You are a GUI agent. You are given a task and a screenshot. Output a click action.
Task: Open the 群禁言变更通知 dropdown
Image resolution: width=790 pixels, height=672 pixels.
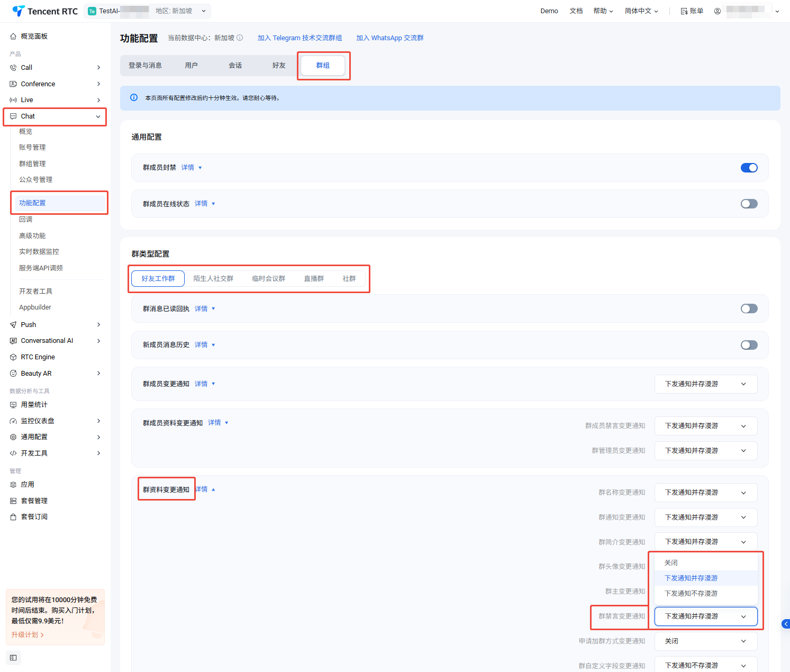point(706,616)
